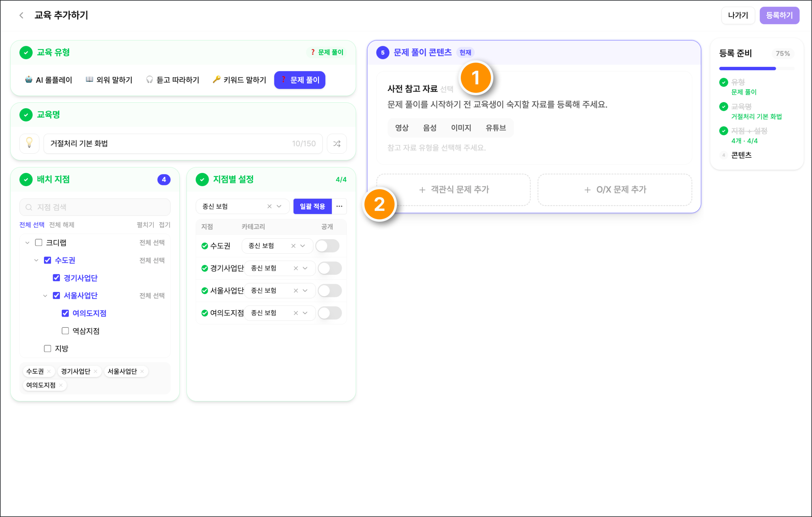812x517 pixels.
Task: Click the green check icon next to 지점별 설정
Action: [202, 180]
